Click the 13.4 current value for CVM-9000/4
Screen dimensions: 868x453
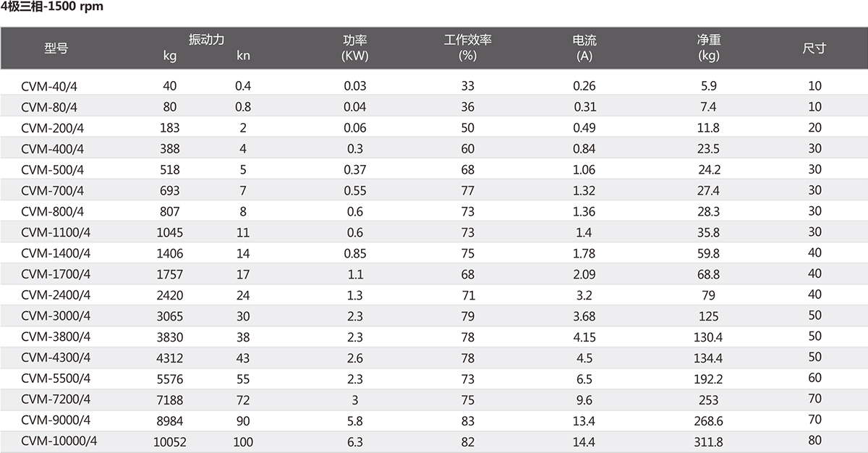584,420
